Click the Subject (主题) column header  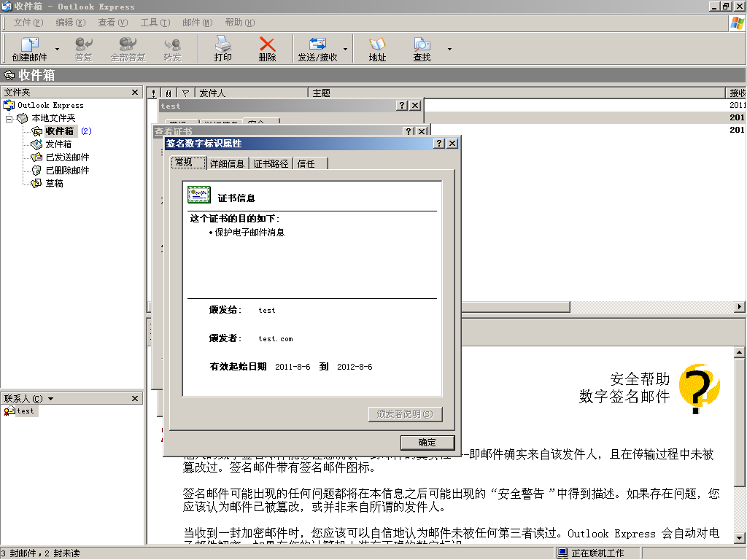tap(517, 93)
